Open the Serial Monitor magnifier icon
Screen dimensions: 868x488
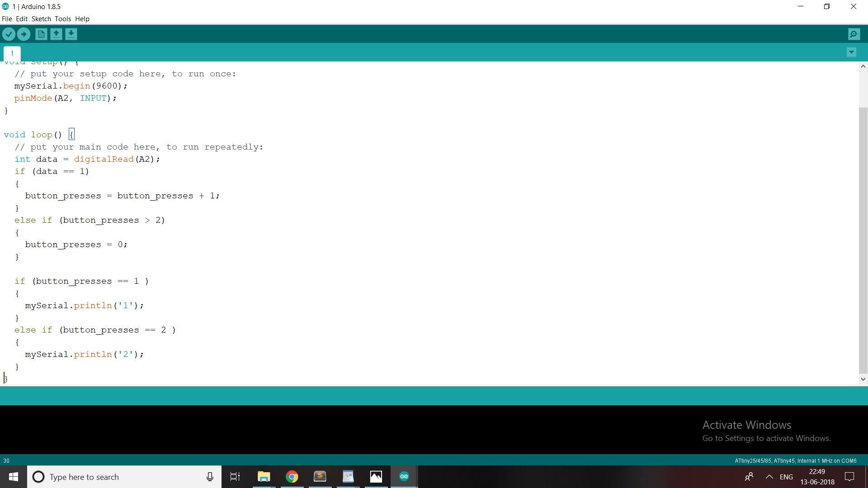tap(854, 34)
